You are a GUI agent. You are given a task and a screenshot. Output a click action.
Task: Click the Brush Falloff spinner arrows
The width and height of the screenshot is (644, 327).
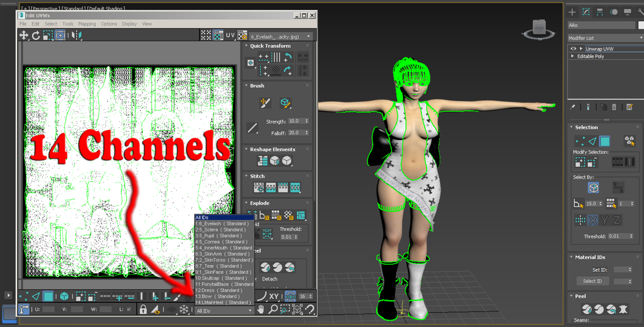pyautogui.click(x=307, y=132)
